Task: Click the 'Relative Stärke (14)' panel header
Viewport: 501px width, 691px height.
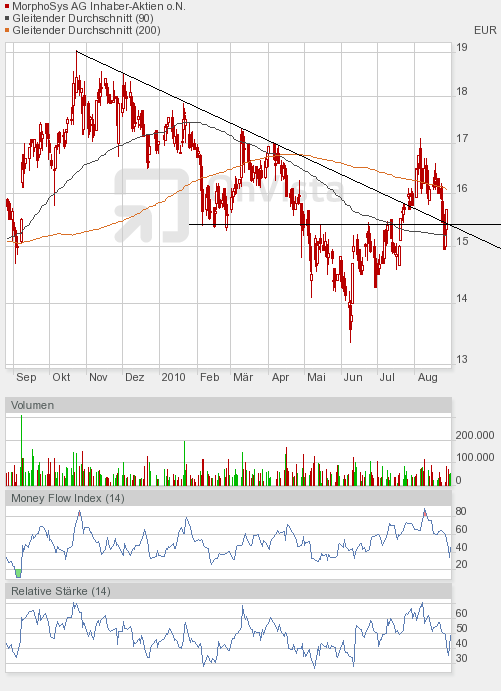Action: (x=228, y=591)
